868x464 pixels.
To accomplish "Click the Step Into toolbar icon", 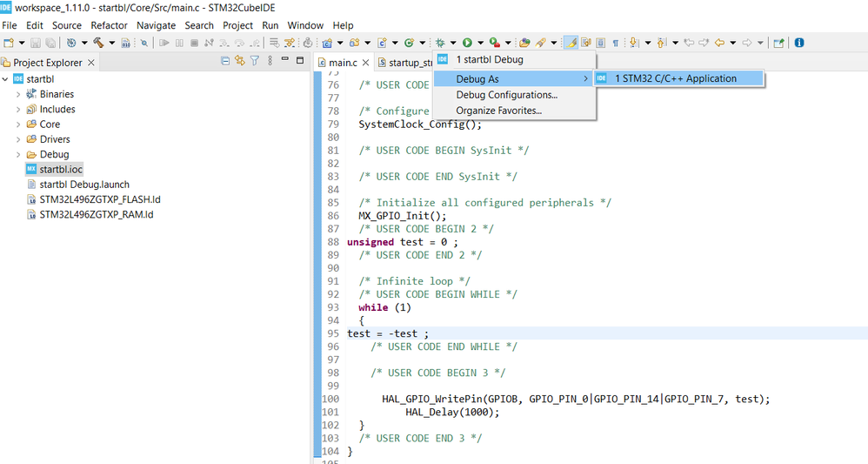I will pyautogui.click(x=224, y=43).
